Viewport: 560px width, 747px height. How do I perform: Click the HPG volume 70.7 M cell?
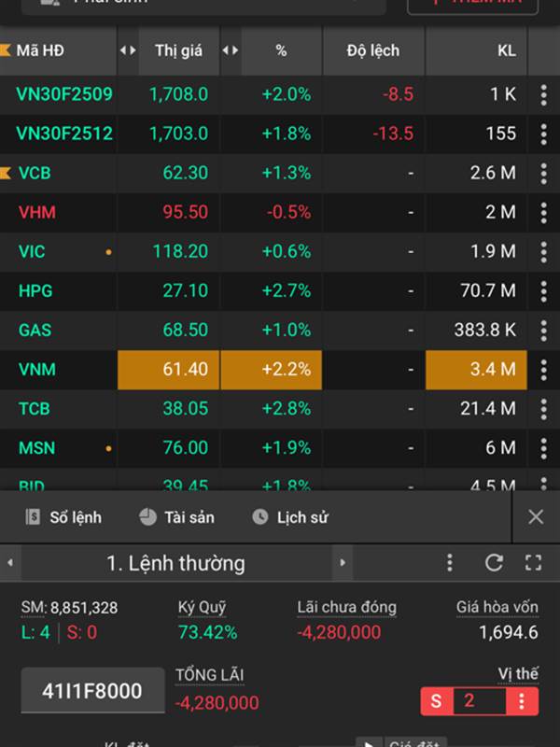click(488, 291)
